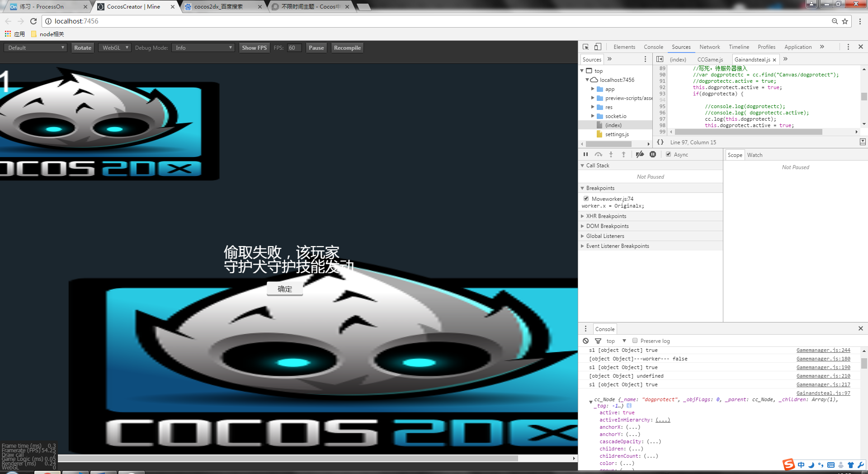Click the Rotate button

[83, 48]
